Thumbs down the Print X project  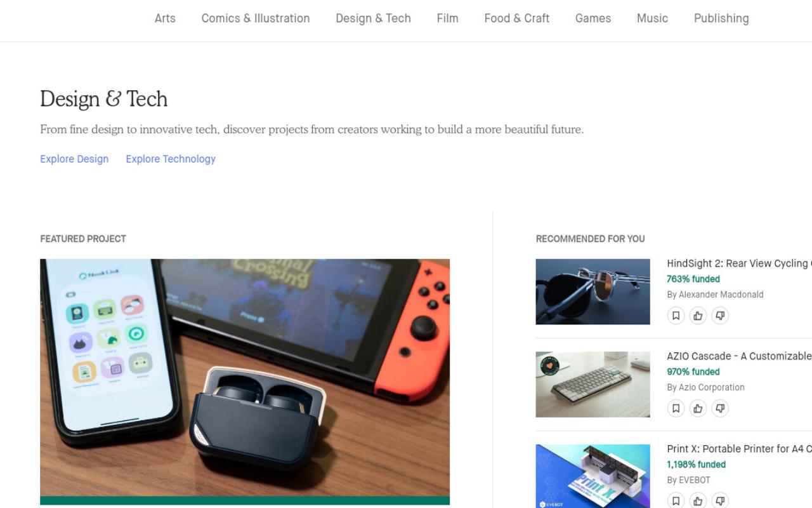pyautogui.click(x=720, y=500)
